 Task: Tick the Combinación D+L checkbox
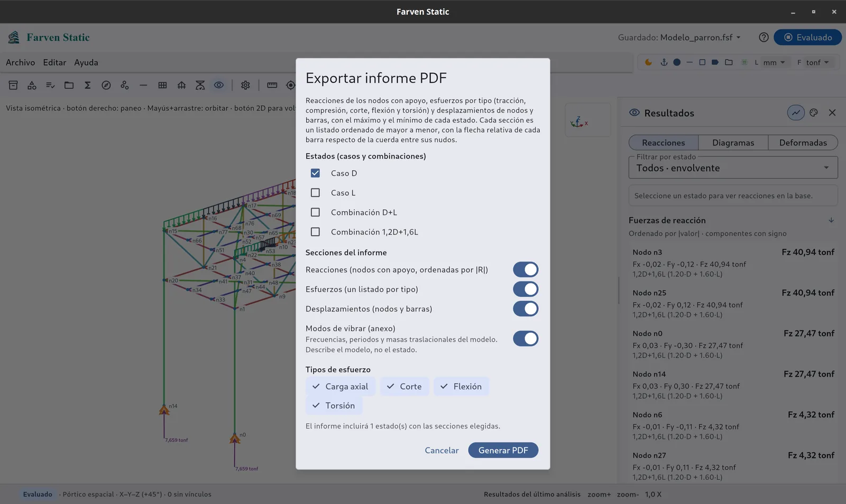point(315,212)
